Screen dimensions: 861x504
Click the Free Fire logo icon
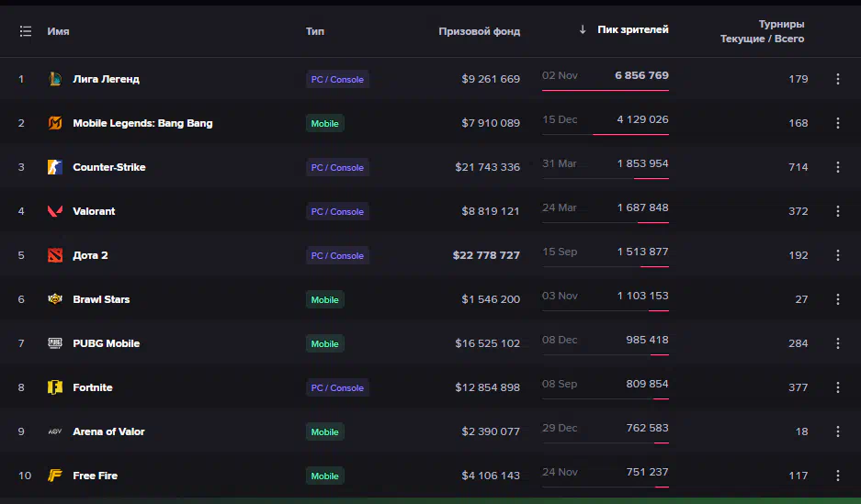pos(55,476)
